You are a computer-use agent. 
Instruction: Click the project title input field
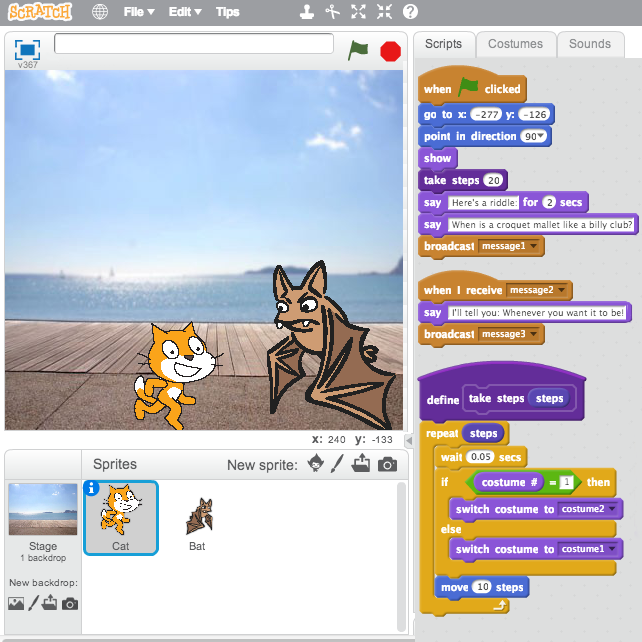pos(194,43)
